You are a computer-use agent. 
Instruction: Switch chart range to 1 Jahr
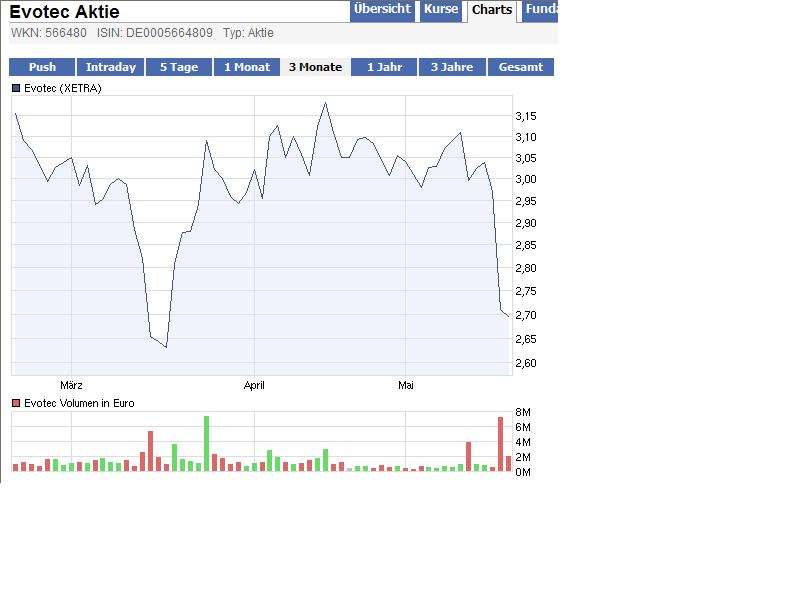coord(384,67)
